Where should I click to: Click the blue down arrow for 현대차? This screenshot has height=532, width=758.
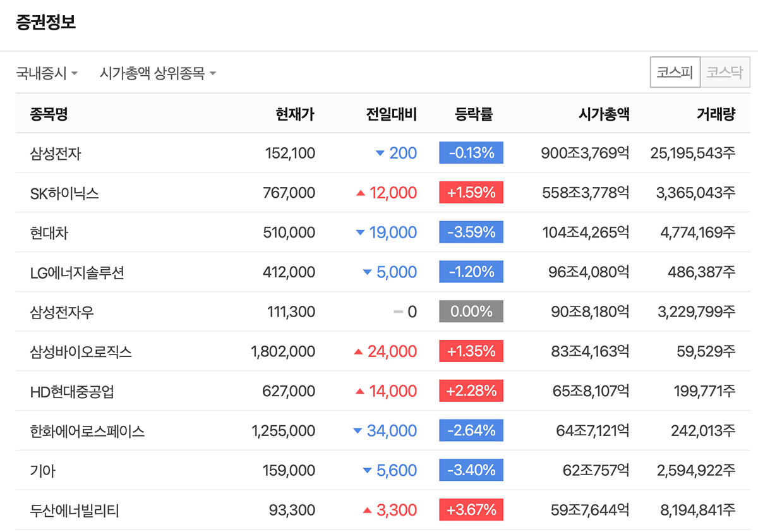[360, 233]
